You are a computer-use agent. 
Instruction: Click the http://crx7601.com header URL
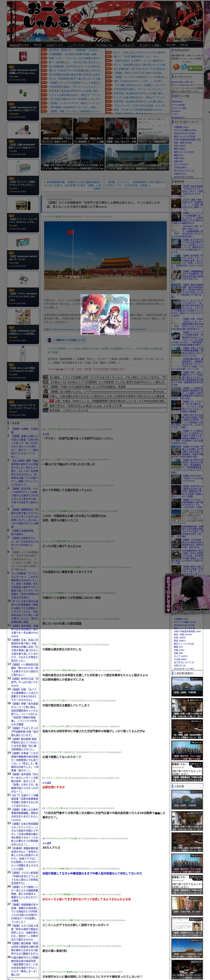(188, 39)
